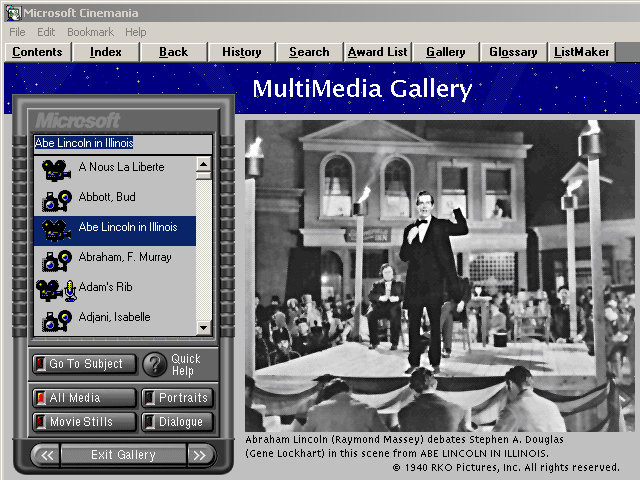The image size is (640, 480).
Task: Open the Edit menu
Action: [x=46, y=32]
